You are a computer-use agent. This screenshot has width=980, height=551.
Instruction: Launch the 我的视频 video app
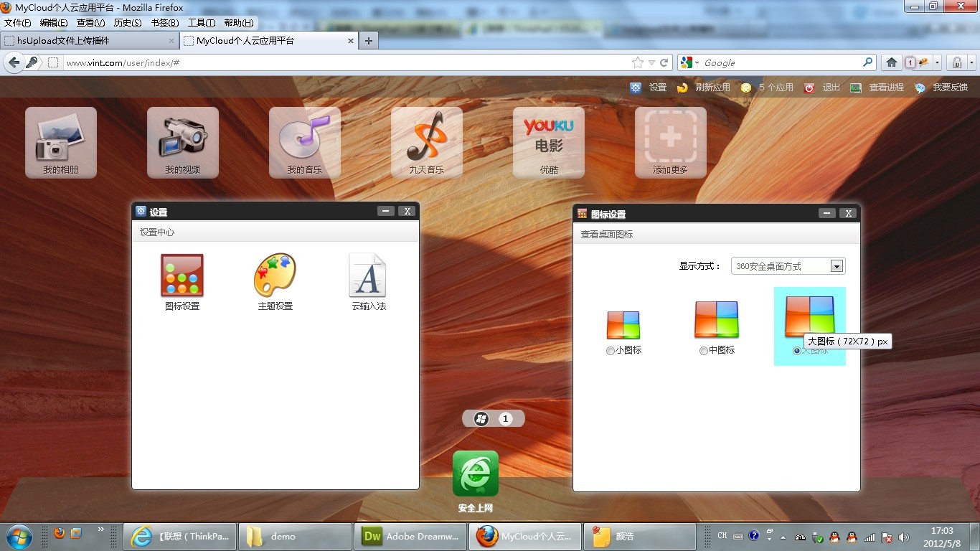click(x=183, y=142)
